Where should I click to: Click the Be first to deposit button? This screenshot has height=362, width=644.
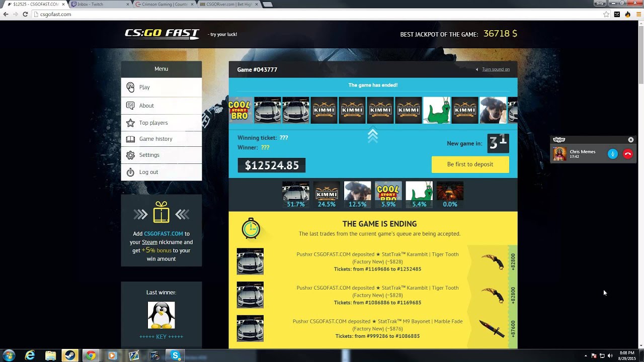pos(470,164)
